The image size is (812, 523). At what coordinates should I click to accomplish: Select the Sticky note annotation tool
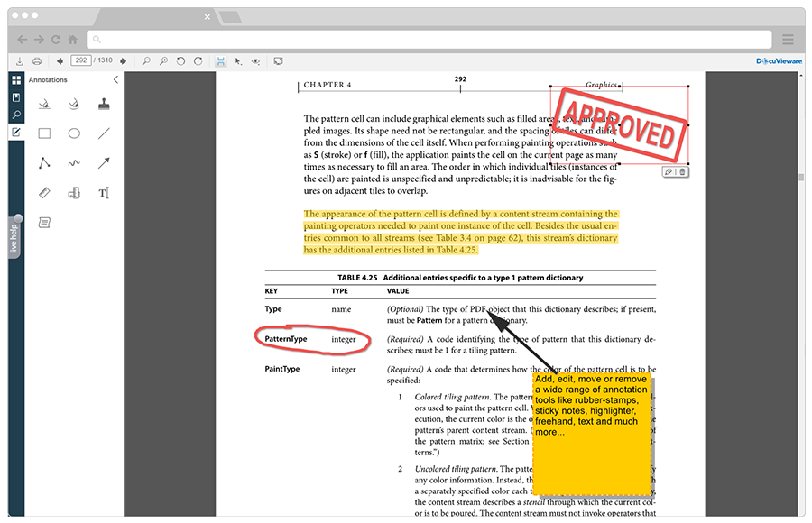[43, 222]
